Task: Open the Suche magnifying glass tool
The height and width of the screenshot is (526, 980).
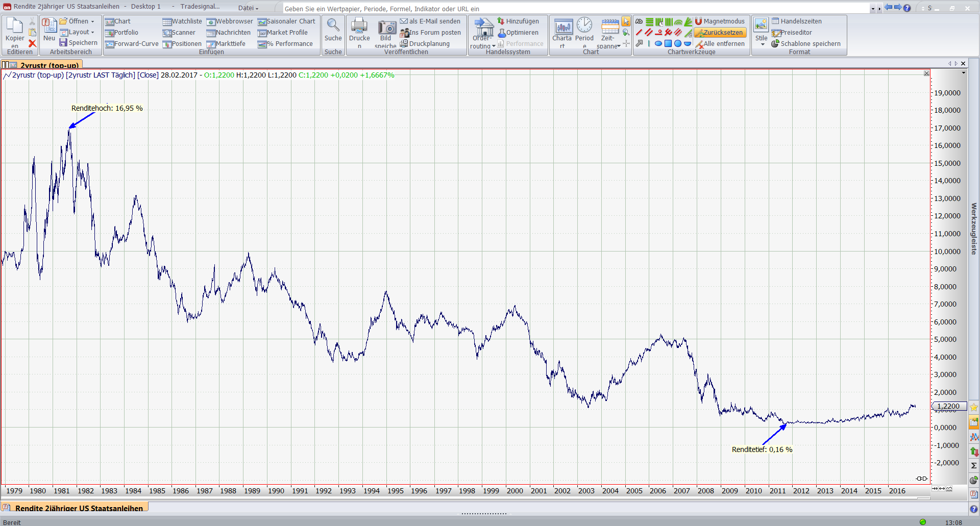Action: 333,27
